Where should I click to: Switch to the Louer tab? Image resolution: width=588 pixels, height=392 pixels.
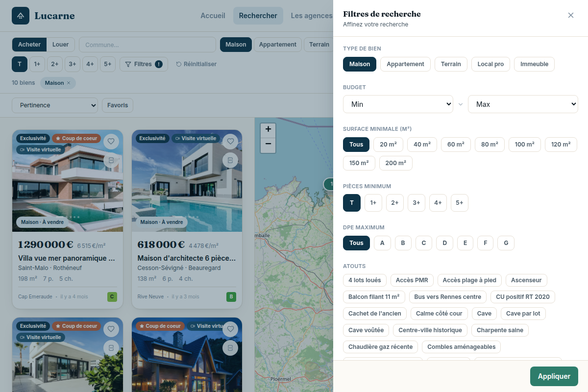(x=61, y=45)
